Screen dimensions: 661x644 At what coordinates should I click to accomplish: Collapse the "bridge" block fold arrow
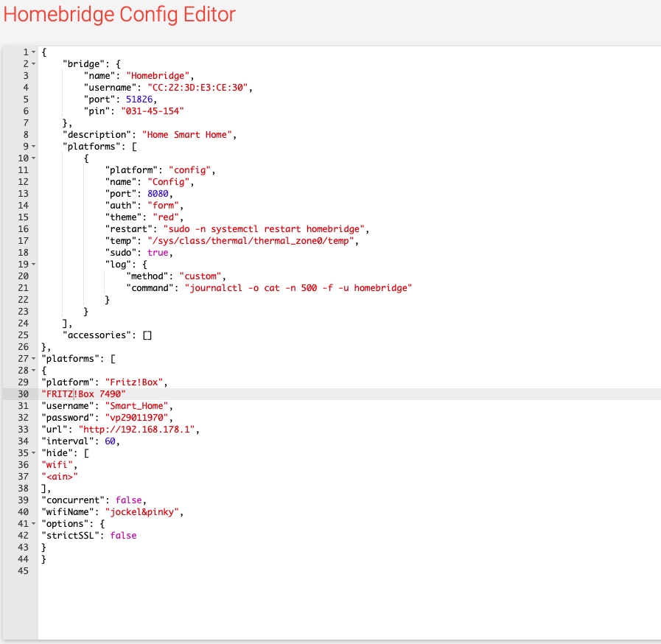(x=34, y=63)
